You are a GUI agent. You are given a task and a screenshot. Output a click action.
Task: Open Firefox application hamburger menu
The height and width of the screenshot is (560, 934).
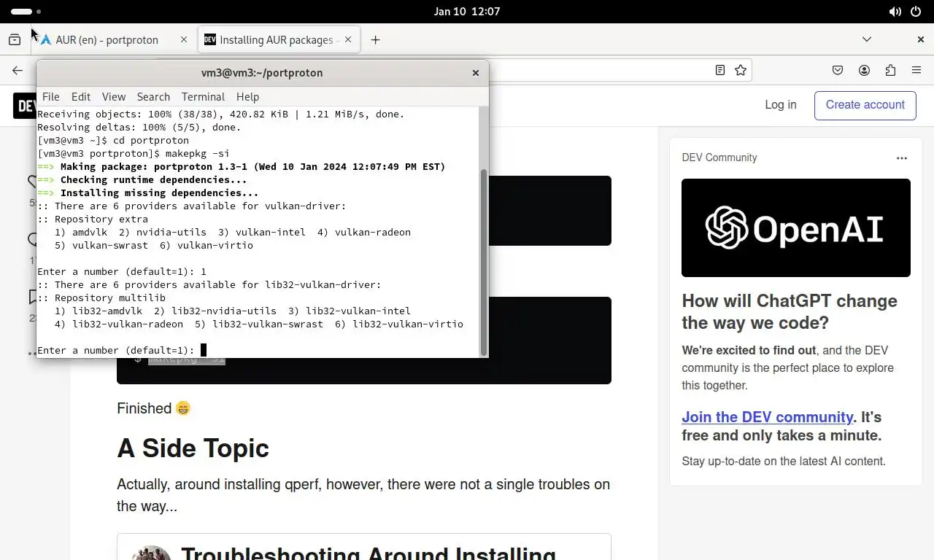916,70
